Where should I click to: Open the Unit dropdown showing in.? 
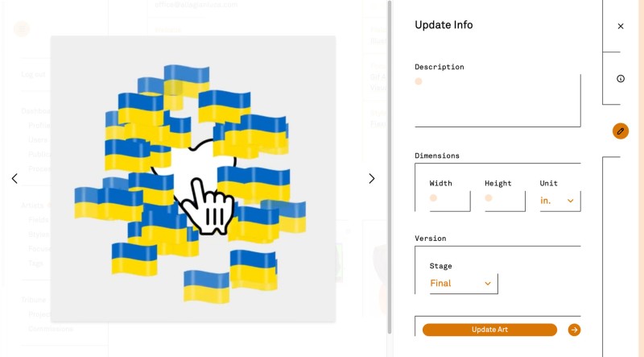coord(559,201)
